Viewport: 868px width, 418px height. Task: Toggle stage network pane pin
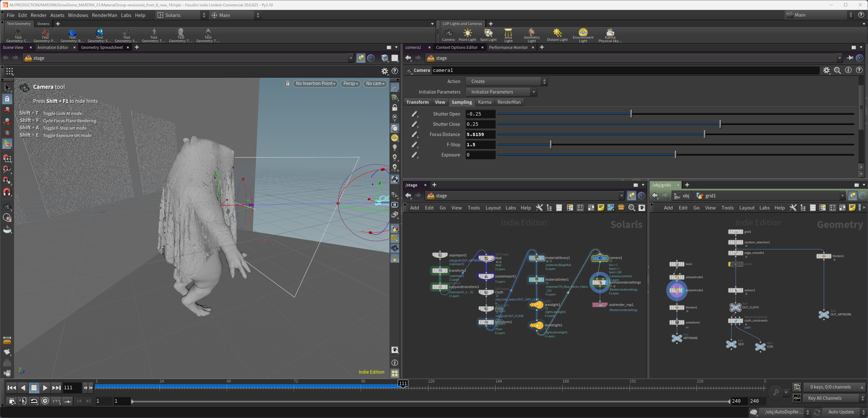[631, 195]
